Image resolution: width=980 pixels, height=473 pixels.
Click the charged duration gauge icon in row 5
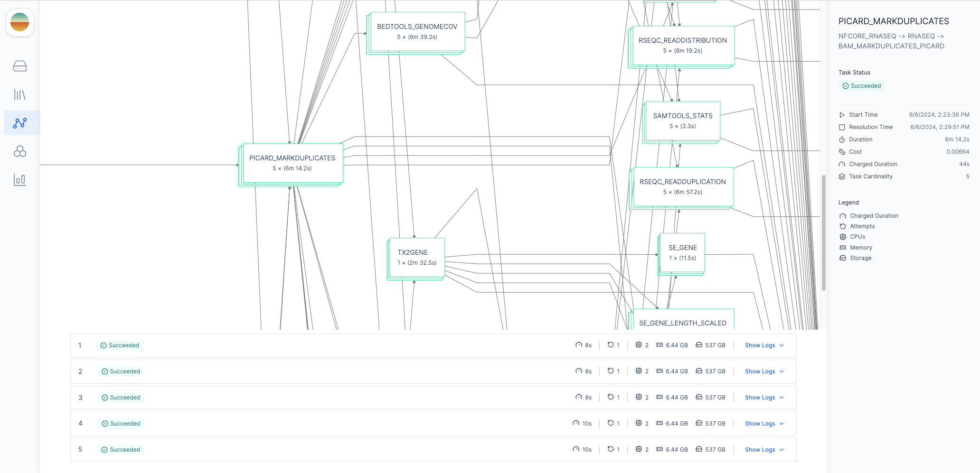[576, 449]
